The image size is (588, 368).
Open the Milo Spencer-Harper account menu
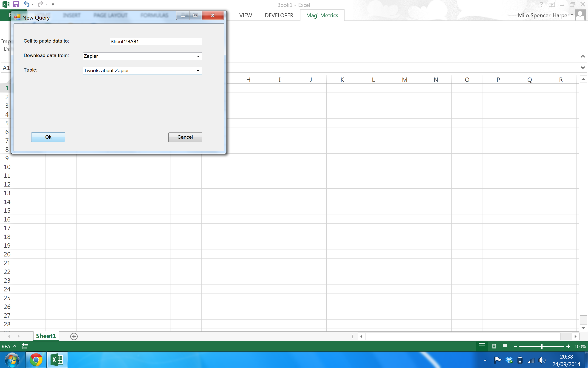[545, 15]
